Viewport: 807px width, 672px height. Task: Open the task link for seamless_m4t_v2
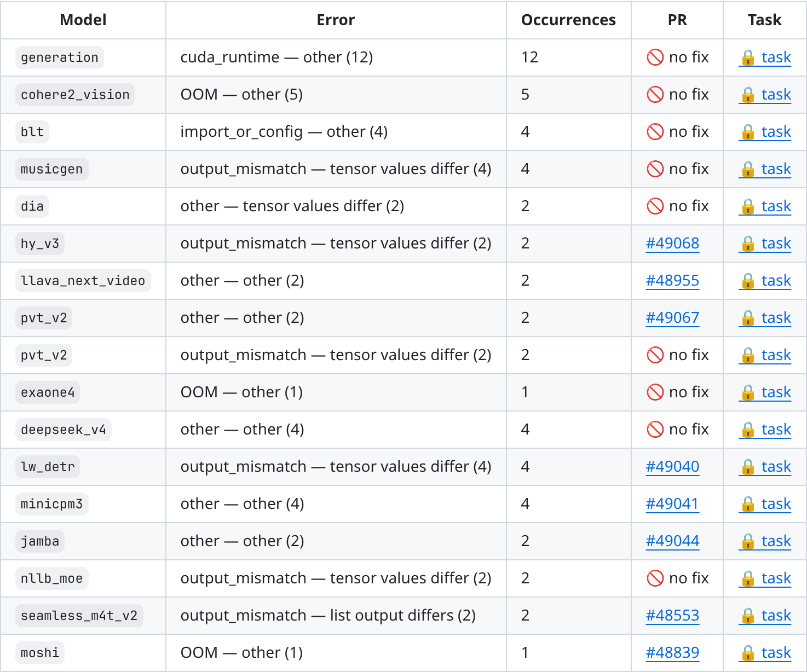(765, 616)
